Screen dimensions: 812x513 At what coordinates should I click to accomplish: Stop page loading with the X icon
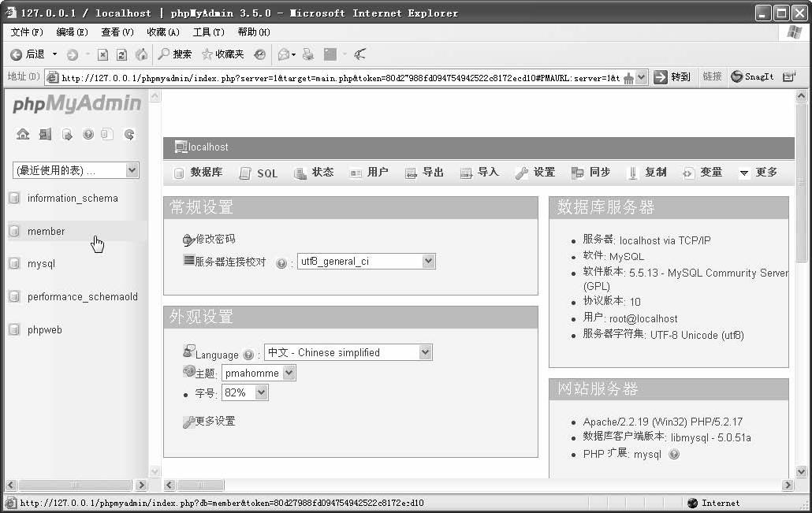(x=102, y=54)
